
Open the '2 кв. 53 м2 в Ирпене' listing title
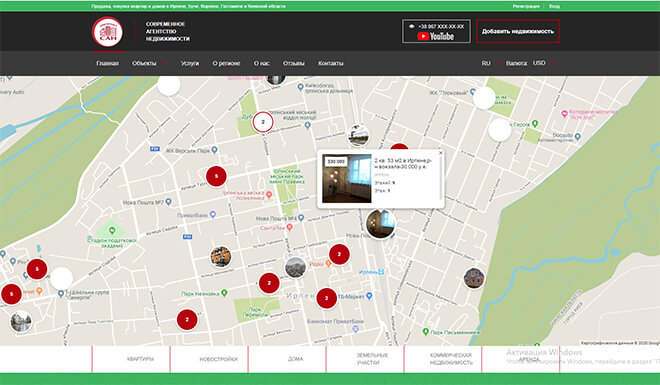[x=403, y=163]
